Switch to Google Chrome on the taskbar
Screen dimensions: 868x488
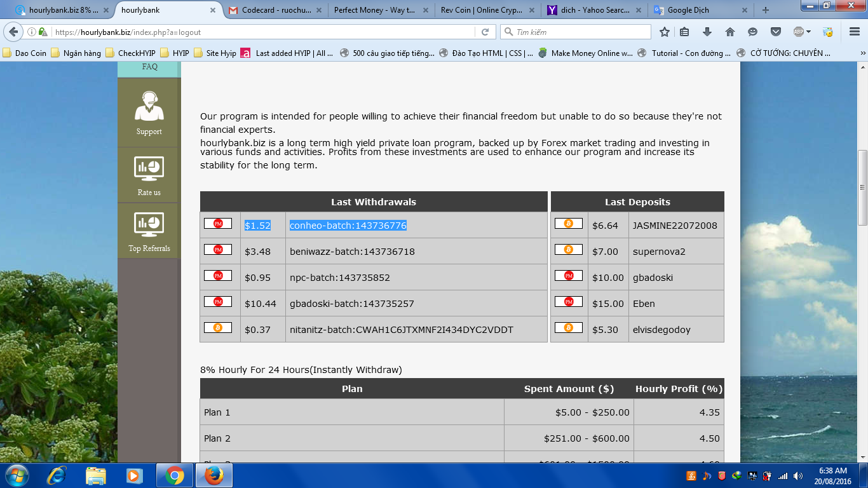(x=175, y=475)
